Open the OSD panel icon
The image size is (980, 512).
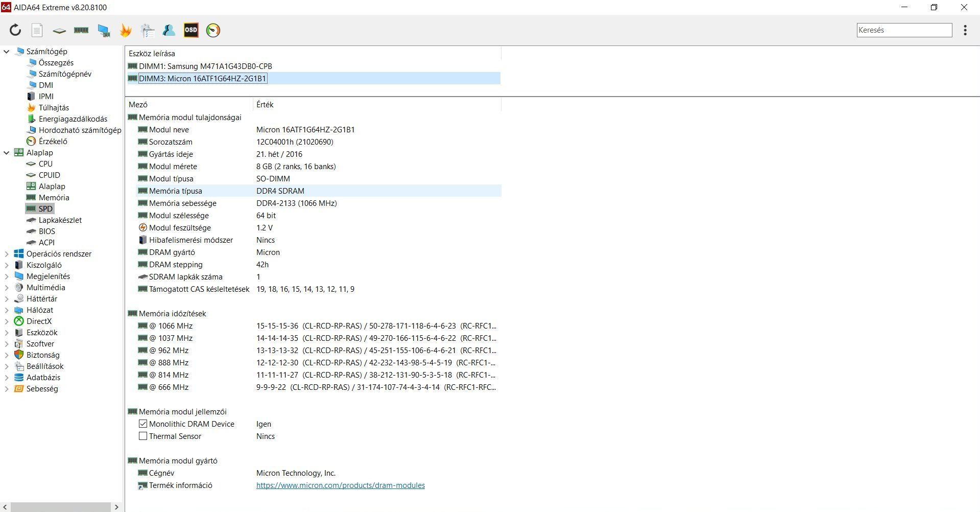(191, 30)
